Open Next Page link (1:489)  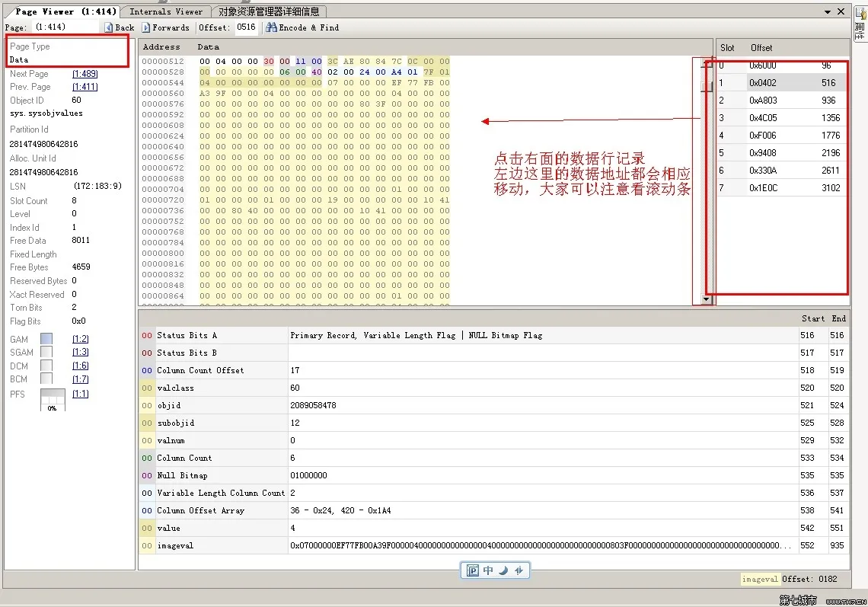[85, 74]
